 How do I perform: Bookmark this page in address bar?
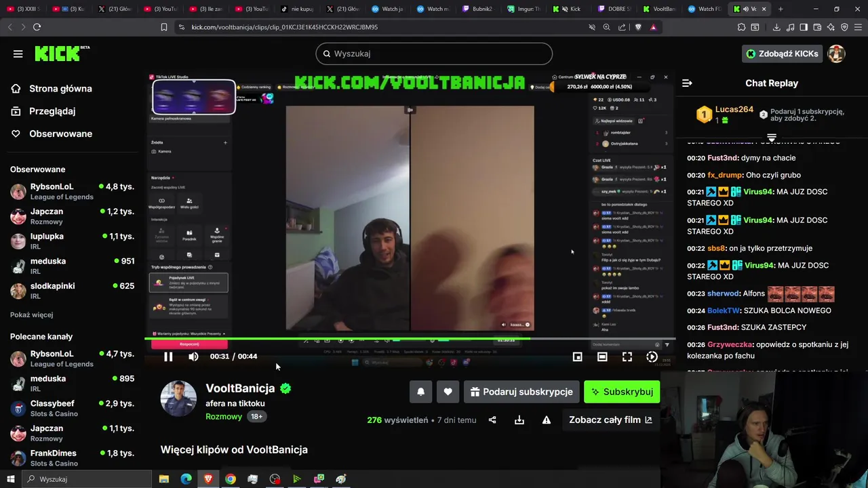pyautogui.click(x=163, y=27)
